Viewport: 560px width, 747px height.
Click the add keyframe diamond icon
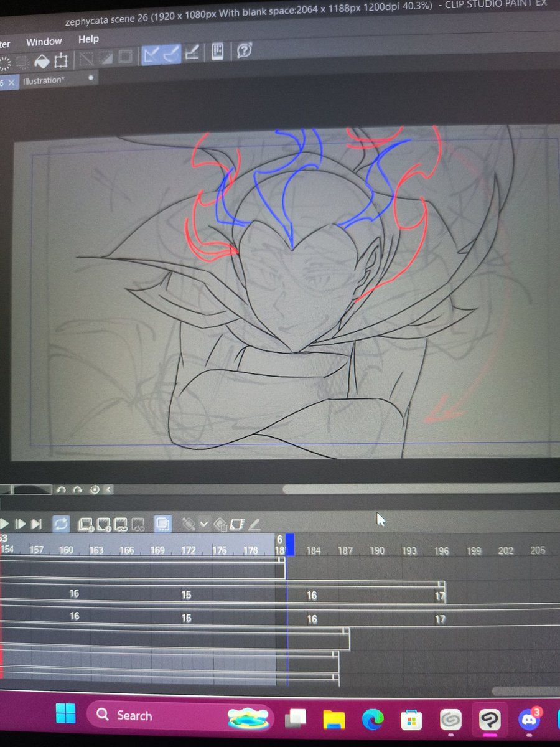(189, 524)
